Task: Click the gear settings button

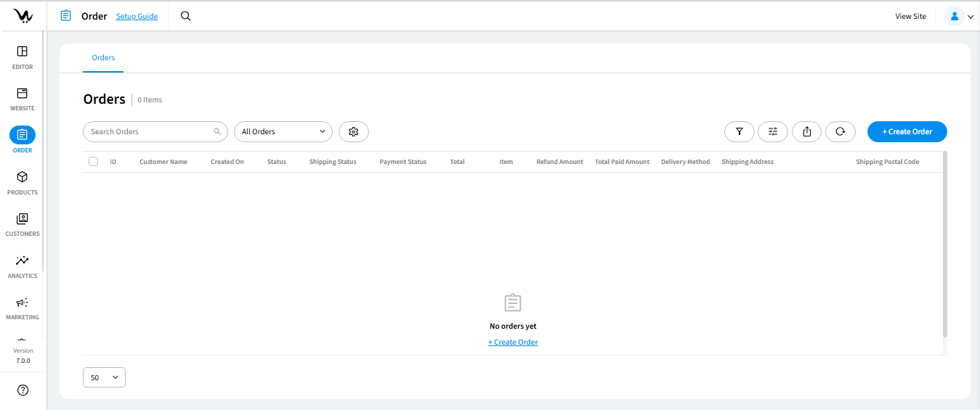Action: 354,131
